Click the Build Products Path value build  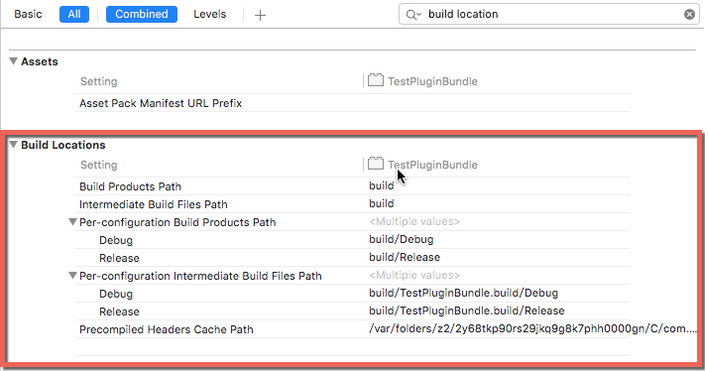pos(382,186)
